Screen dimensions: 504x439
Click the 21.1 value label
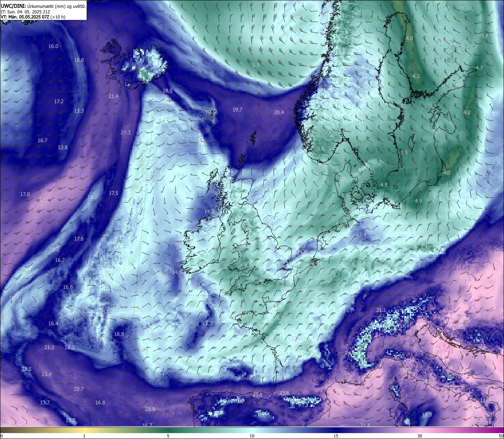(x=381, y=310)
